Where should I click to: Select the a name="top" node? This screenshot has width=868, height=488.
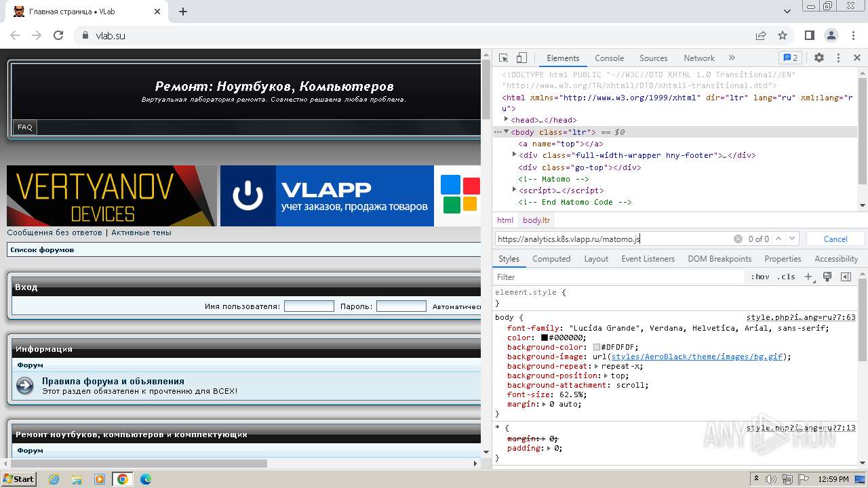click(561, 144)
